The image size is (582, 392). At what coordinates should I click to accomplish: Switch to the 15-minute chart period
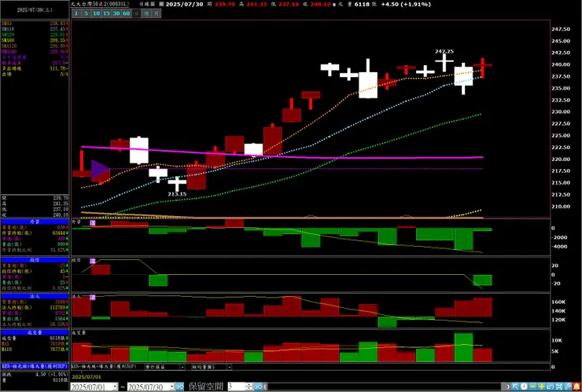106,13
